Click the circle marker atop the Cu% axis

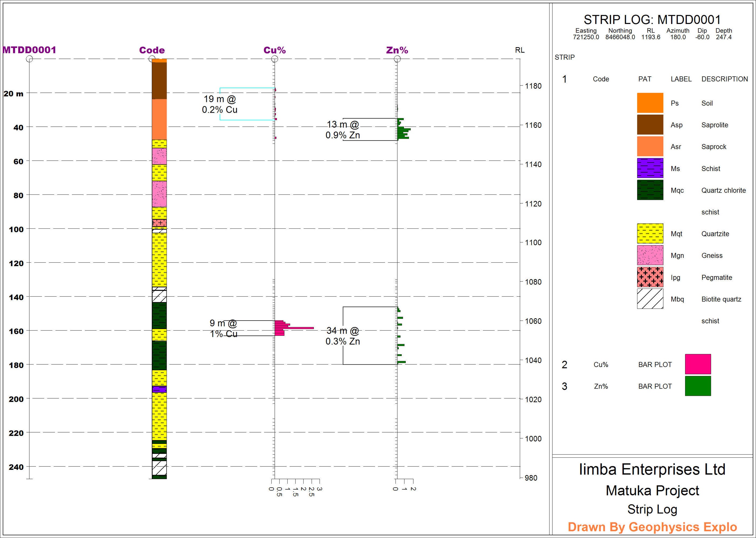click(274, 59)
